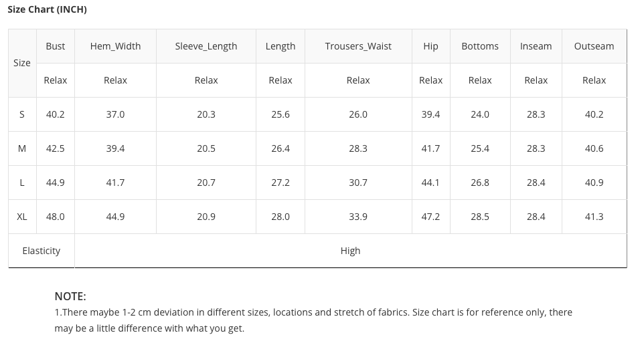This screenshot has height=347, width=644.
Task: Click the Sleeve_Length column header
Action: pyautogui.click(x=206, y=46)
